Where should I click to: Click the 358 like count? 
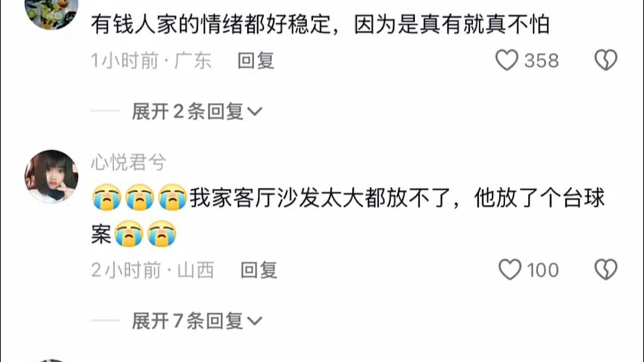tap(541, 60)
